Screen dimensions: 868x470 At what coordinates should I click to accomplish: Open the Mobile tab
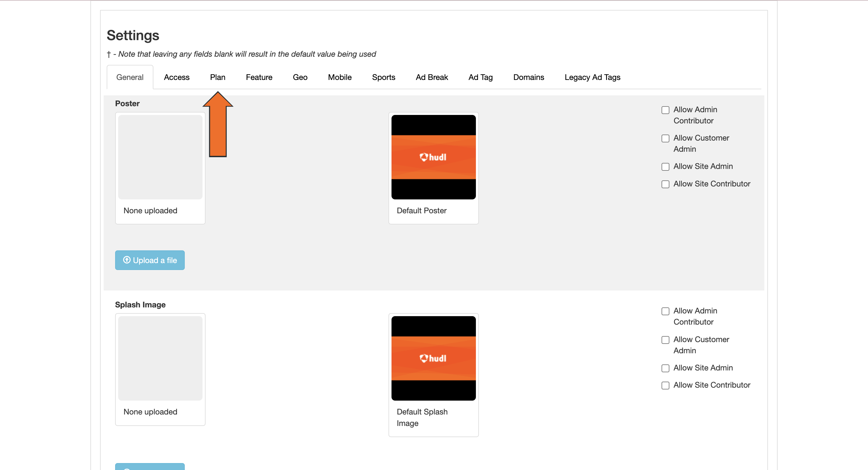340,77
